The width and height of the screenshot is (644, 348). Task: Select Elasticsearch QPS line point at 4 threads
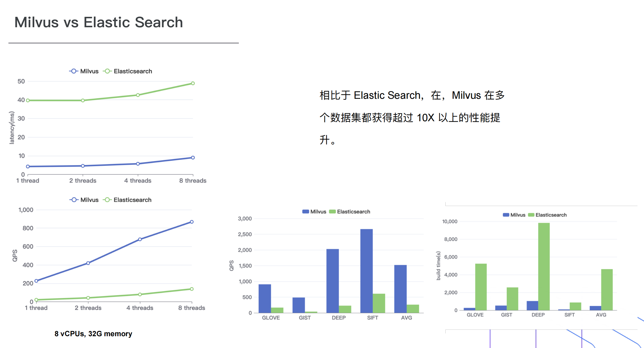click(140, 295)
